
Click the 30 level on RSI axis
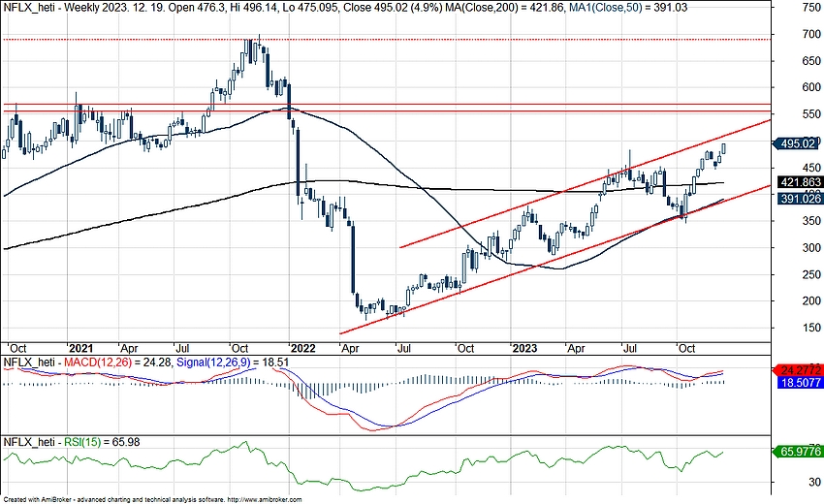814,482
